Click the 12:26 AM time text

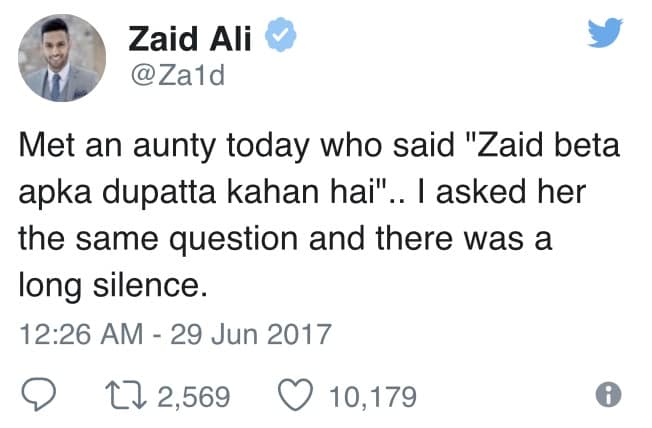(x=81, y=334)
